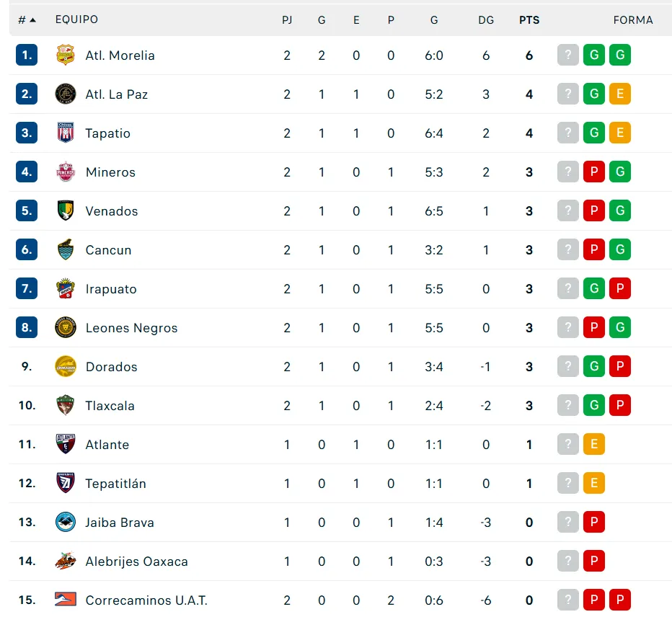Screen dimensions: 672x617
Task: Click the Alebrijes Oaxaca team logo
Action: click(66, 561)
